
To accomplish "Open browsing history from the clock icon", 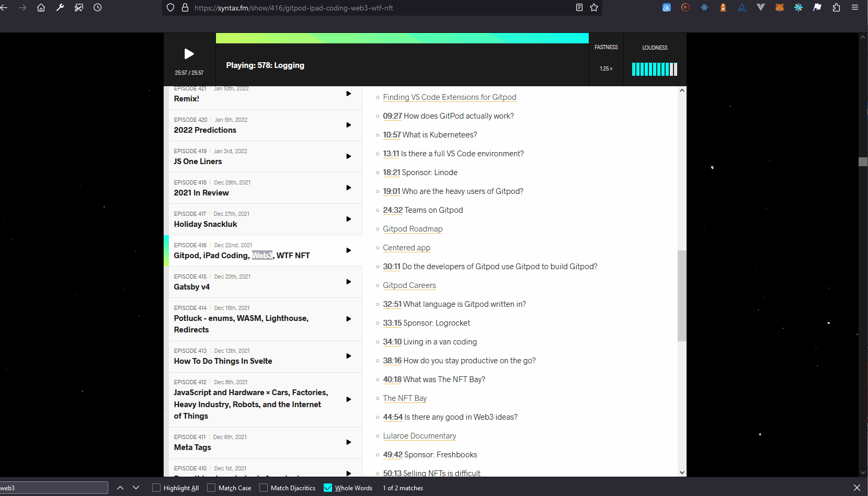I will tap(97, 7).
